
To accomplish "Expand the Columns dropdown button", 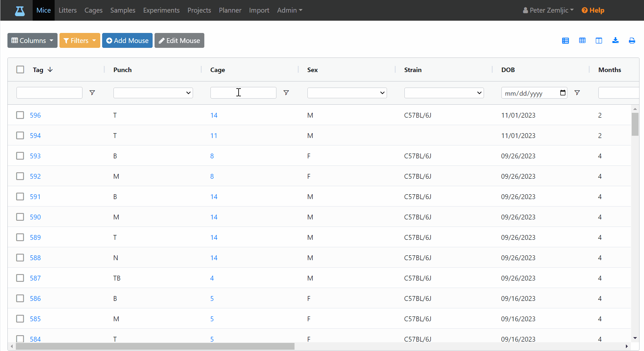I will pos(32,40).
